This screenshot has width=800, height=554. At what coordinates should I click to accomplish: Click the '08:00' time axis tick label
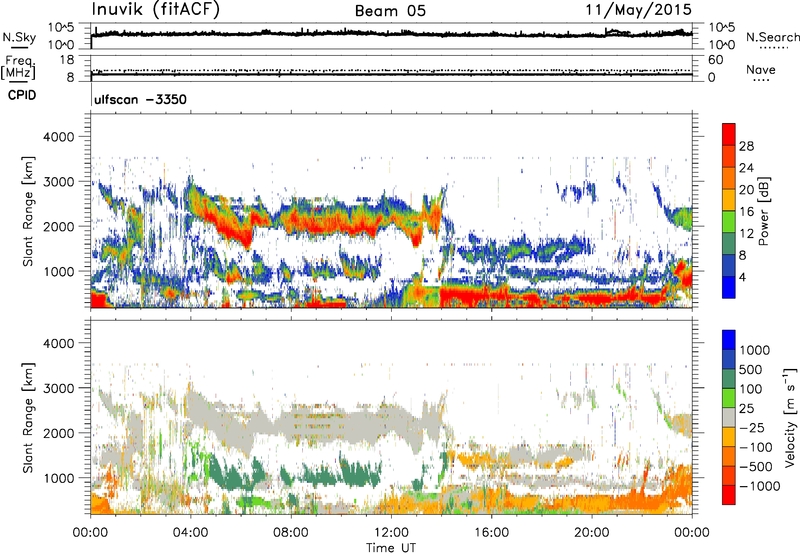click(291, 533)
